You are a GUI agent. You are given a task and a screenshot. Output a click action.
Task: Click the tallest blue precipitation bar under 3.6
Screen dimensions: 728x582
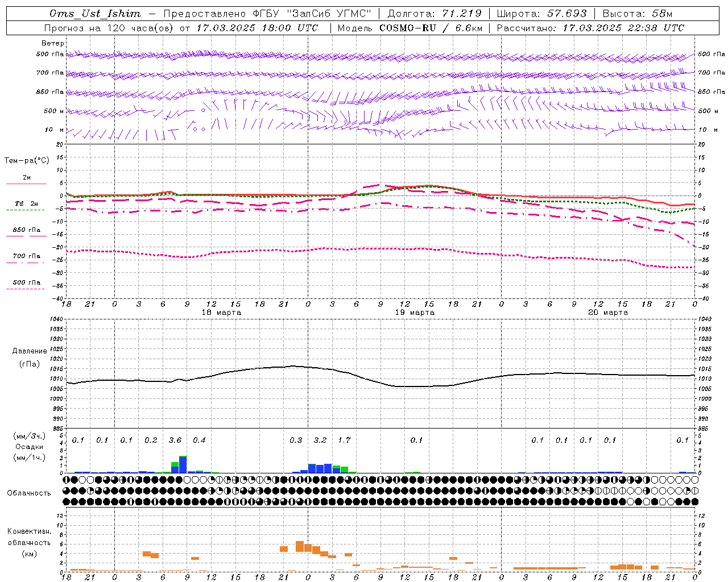183,465
